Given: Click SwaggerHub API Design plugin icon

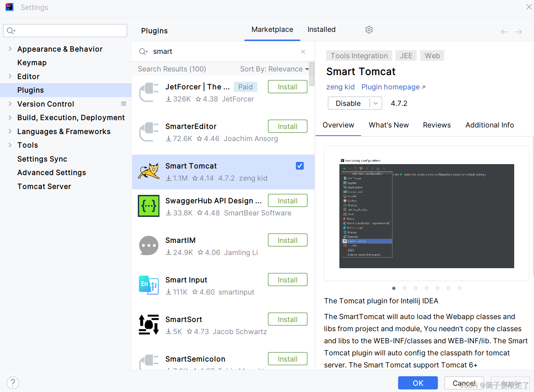Looking at the screenshot, I should [x=149, y=206].
